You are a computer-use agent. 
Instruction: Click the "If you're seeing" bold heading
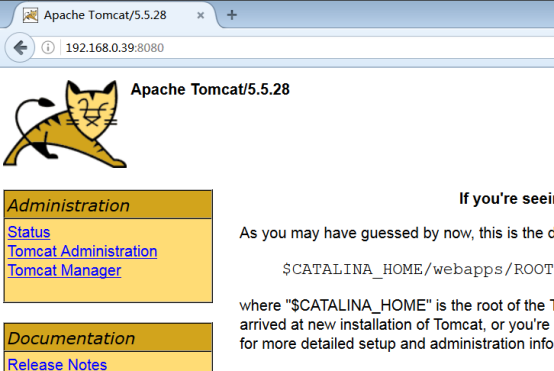pyautogui.click(x=507, y=199)
